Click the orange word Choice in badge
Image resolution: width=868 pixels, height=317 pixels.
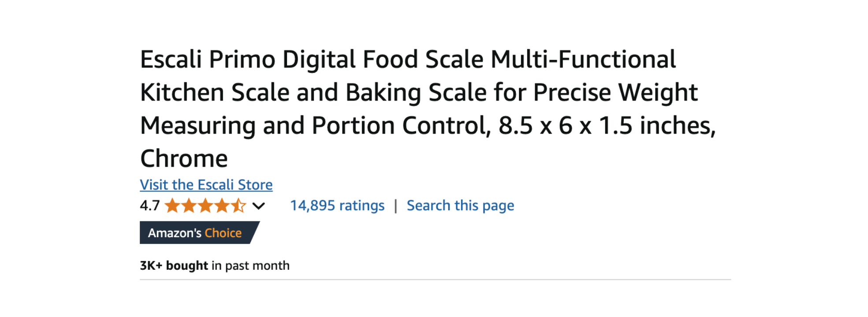point(223,233)
